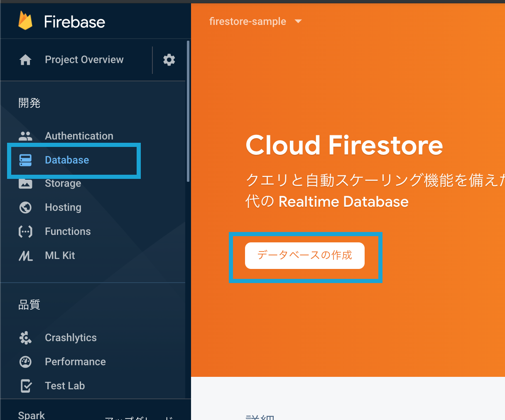Screen dimensions: 505x420
Task: Open the Storage section
Action: [x=63, y=183]
